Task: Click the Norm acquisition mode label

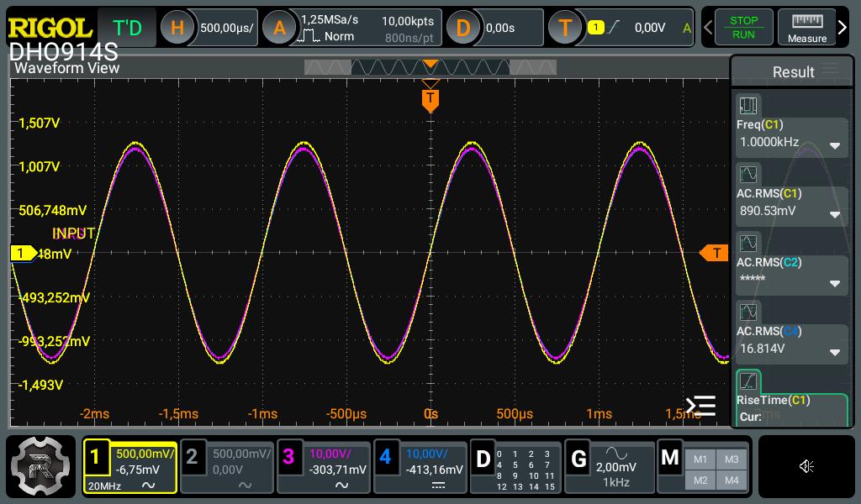Action: (x=339, y=36)
